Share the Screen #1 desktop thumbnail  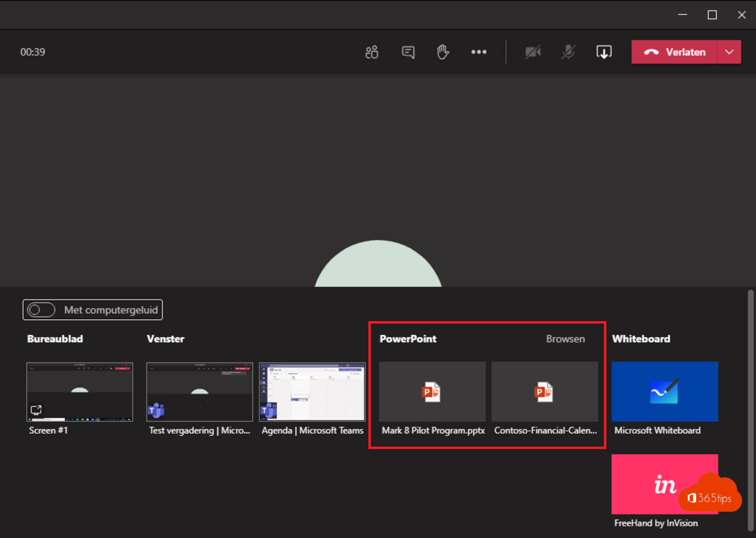(x=80, y=392)
